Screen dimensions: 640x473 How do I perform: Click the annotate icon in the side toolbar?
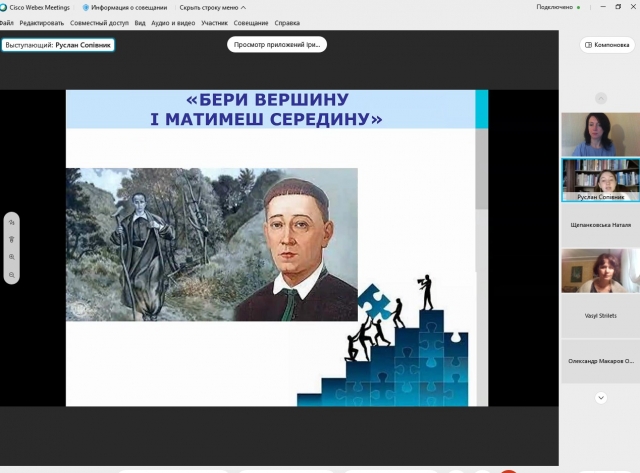(x=11, y=222)
